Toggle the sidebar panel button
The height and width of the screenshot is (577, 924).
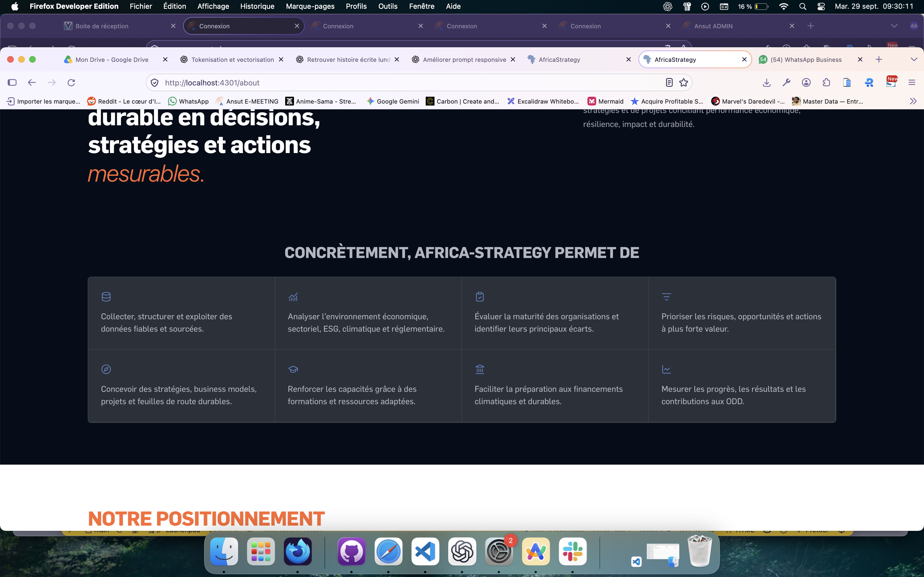coord(12,82)
